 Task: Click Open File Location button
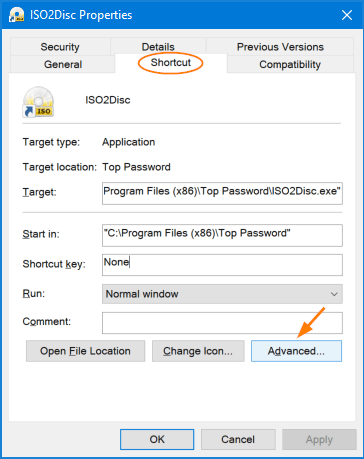point(85,351)
